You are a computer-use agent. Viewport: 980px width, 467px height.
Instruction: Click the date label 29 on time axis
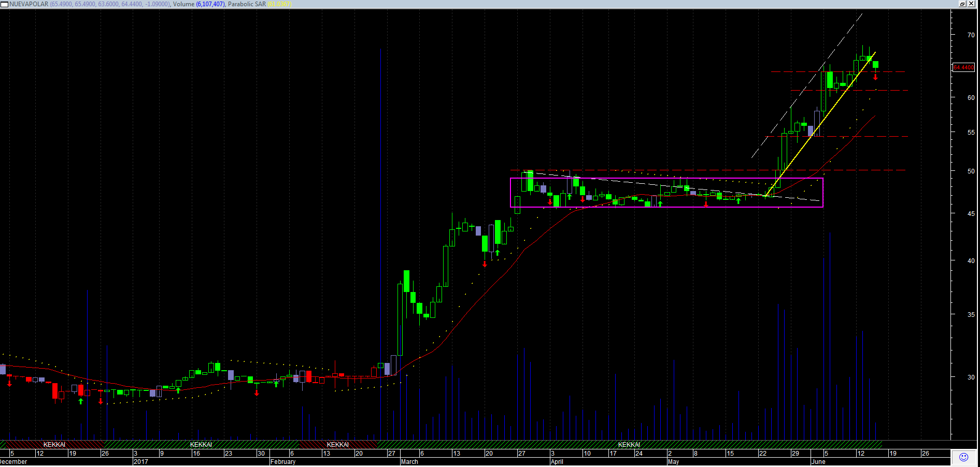[796, 454]
